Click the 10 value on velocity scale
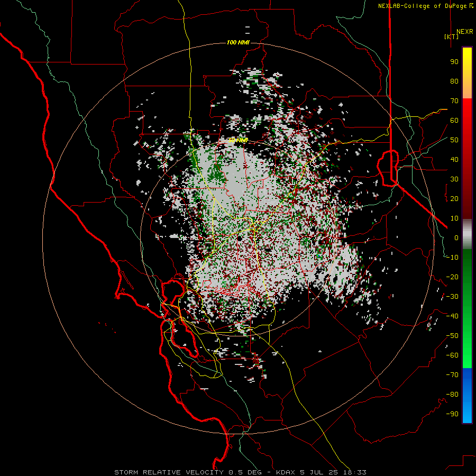The width and height of the screenshot is (476, 476). click(x=454, y=218)
